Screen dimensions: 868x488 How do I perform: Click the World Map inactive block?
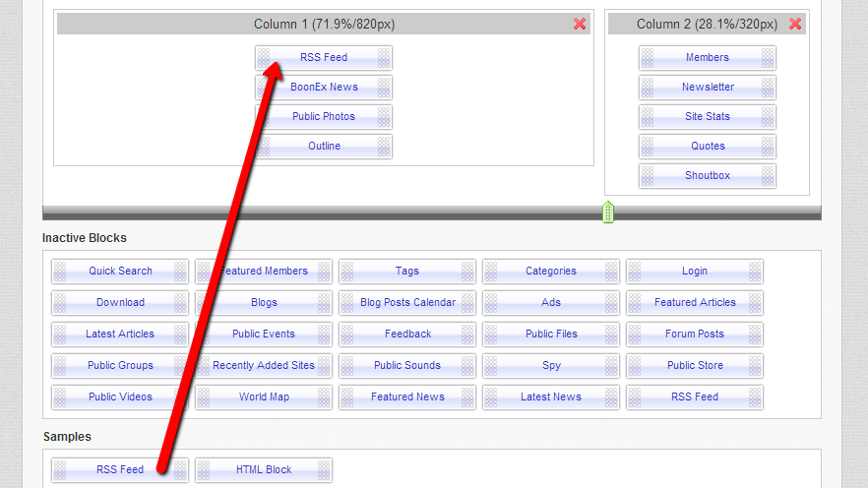coord(264,397)
